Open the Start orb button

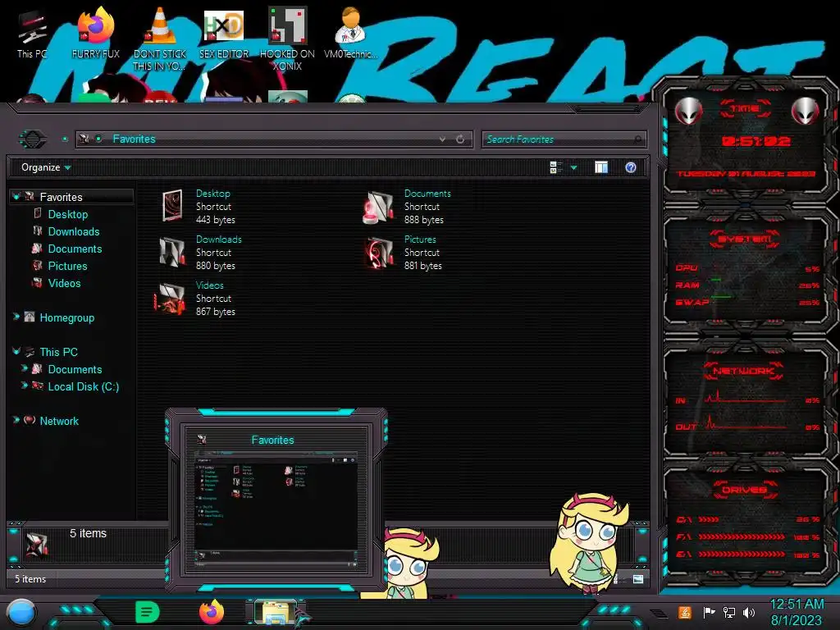(x=22, y=613)
